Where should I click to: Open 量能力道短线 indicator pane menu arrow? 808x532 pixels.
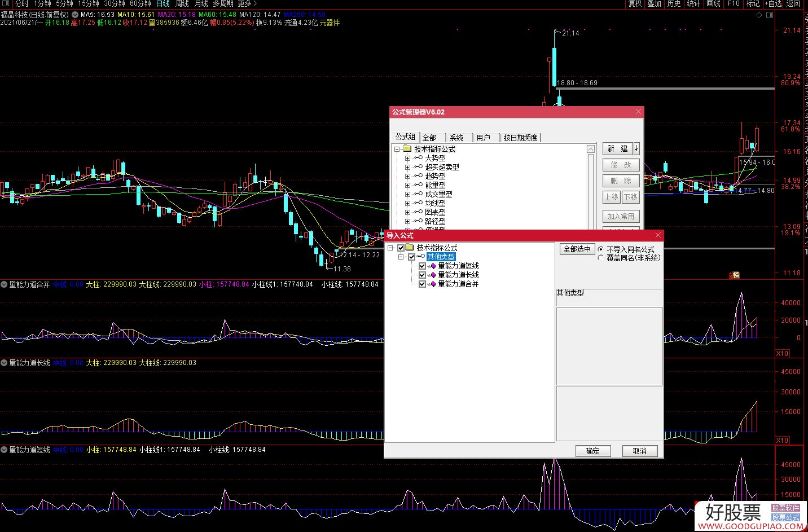pyautogui.click(x=5, y=450)
